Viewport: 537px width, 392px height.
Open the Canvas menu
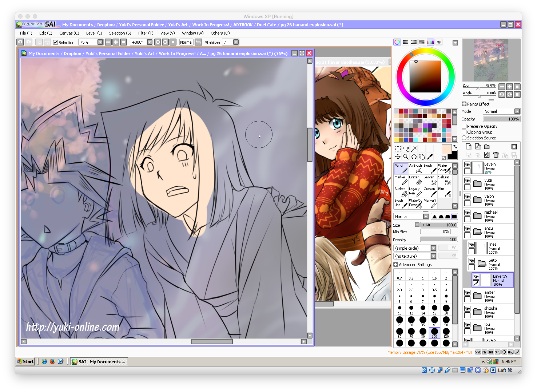69,33
